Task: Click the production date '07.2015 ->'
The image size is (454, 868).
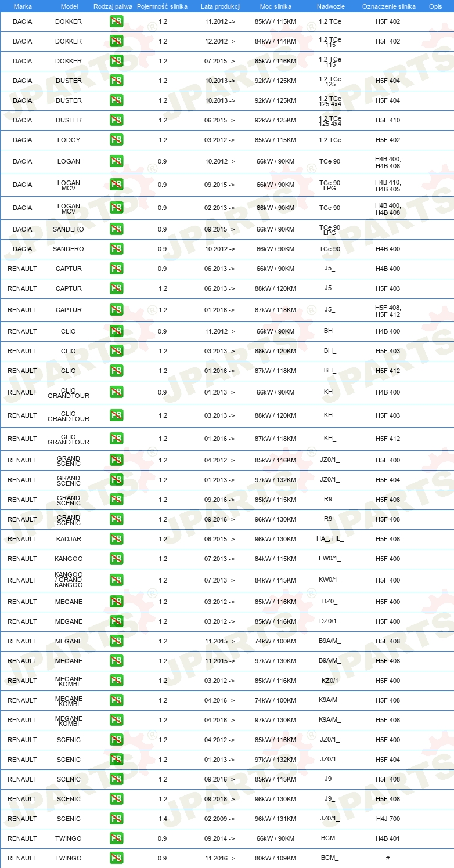Action: (x=220, y=61)
